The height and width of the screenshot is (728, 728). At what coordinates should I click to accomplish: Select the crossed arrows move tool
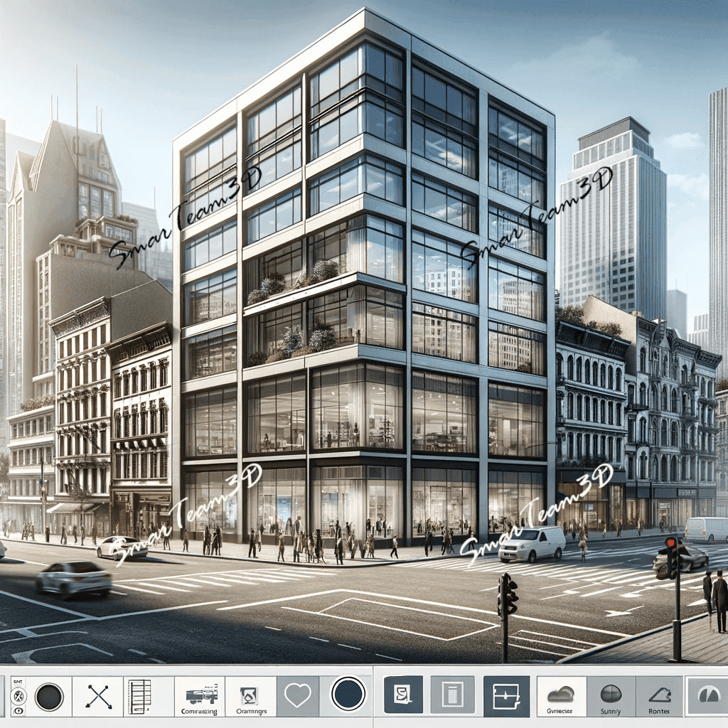99,696
